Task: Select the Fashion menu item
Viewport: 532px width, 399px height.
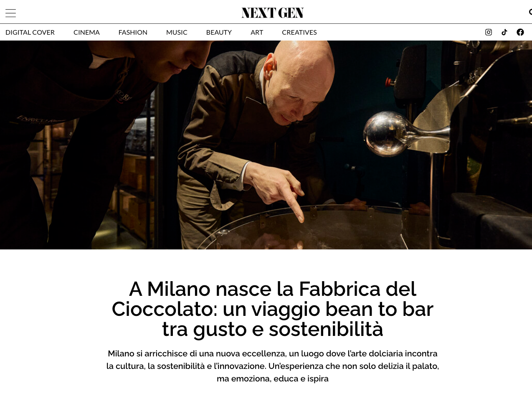Action: coord(133,32)
